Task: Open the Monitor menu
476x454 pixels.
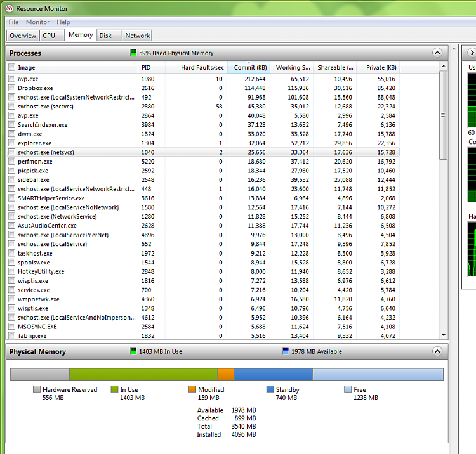Action: (x=37, y=22)
